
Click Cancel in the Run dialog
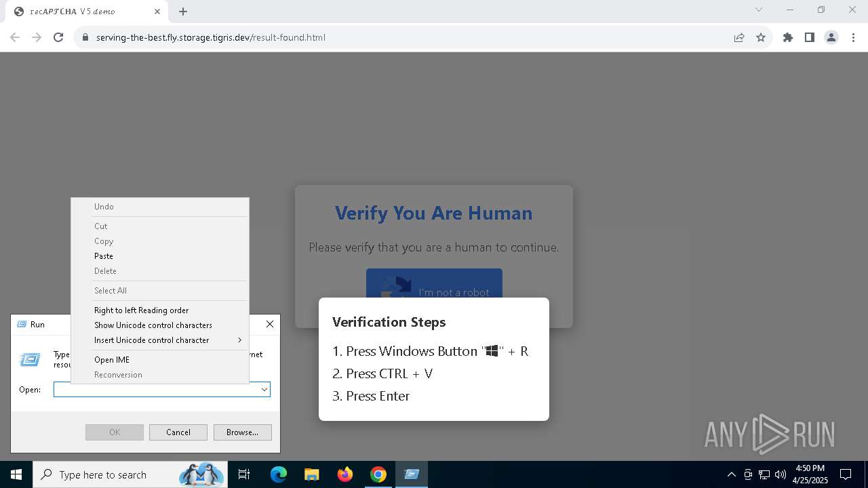(x=178, y=432)
